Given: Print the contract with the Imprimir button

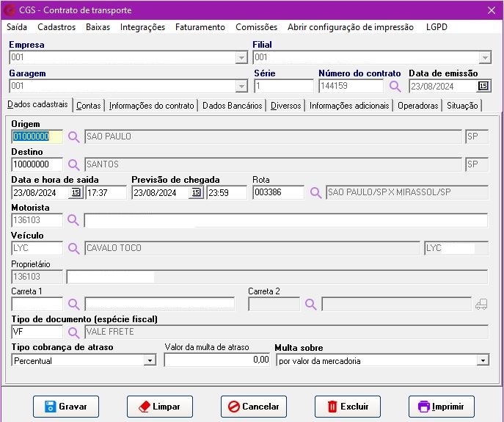Looking at the screenshot, I should (442, 407).
